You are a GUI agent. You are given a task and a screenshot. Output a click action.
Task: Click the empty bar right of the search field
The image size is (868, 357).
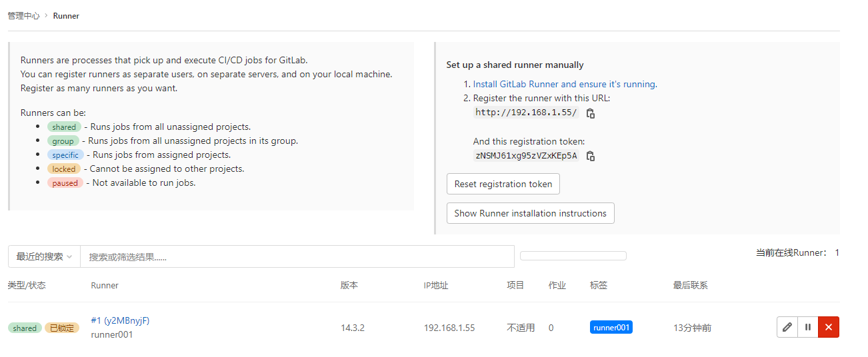[573, 256]
